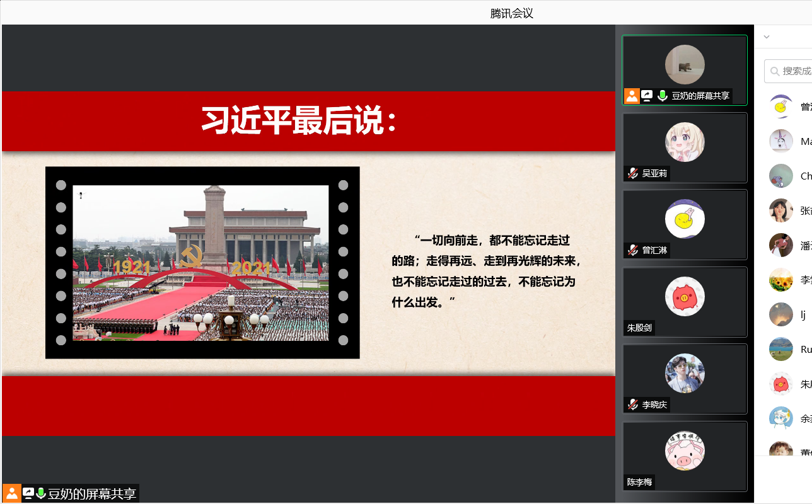
Task: Click the screen-share icon at bottom-left of shared screen
Action: [x=28, y=493]
